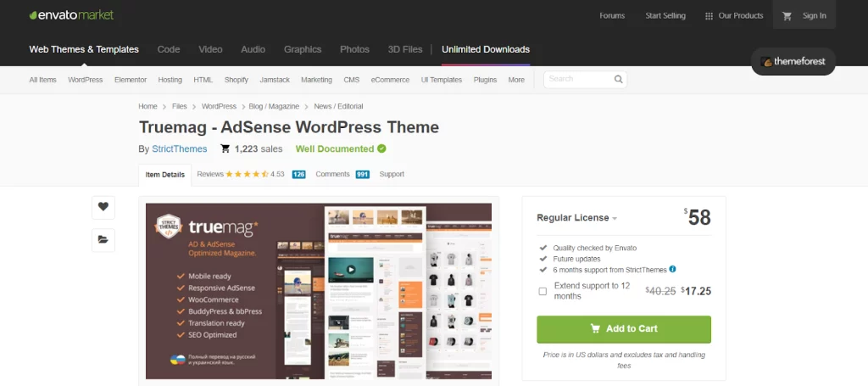Open the More category menu

pos(516,80)
